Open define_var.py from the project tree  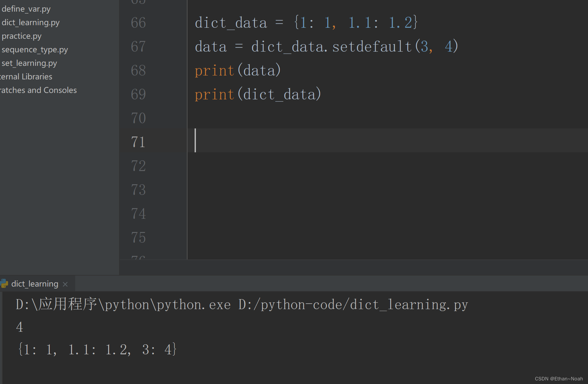(x=26, y=9)
